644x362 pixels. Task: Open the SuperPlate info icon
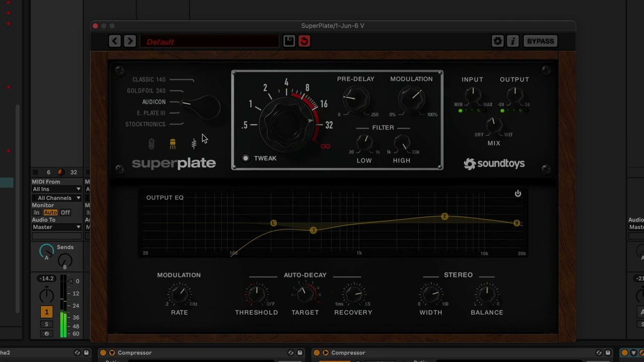point(513,41)
